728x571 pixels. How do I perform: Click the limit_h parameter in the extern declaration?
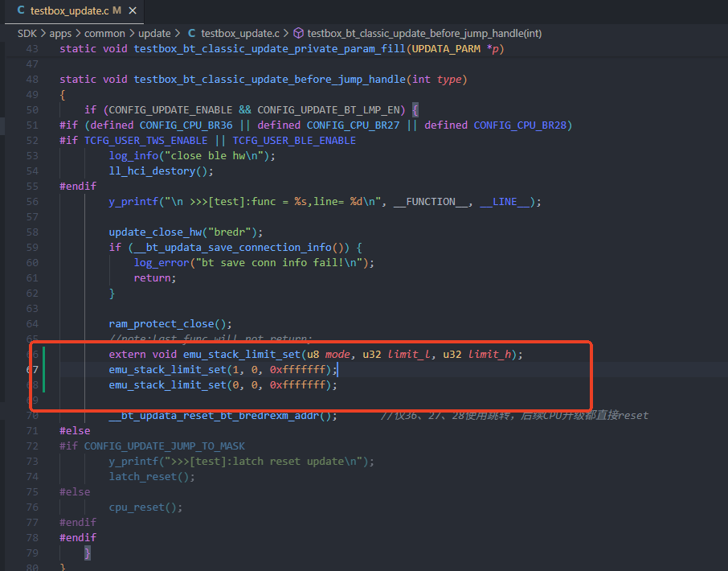coord(489,355)
